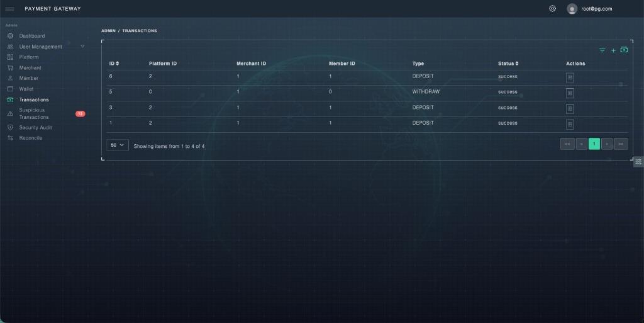Toggle the hamburger sidebar menu
Screen dimensions: 644x323
pyautogui.click(x=10, y=9)
